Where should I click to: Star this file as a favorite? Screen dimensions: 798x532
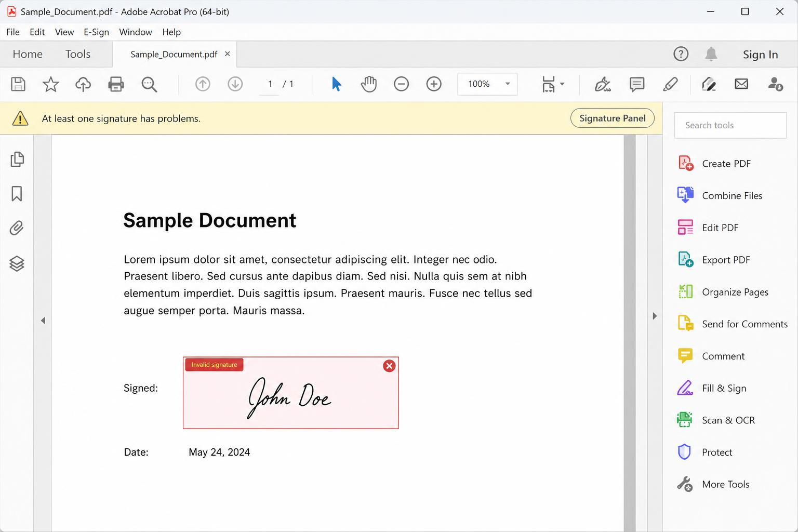pos(50,84)
